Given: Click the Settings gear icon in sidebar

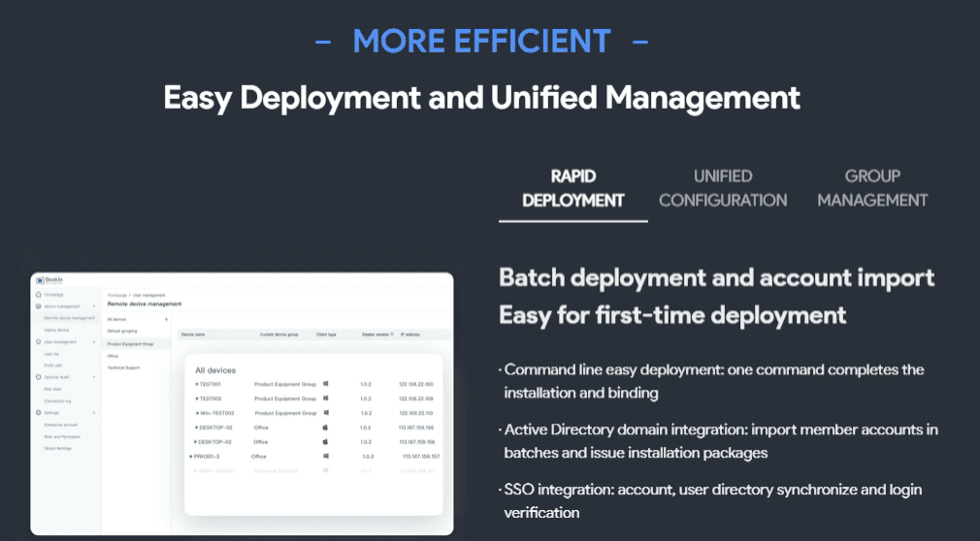Looking at the screenshot, I should 39,413.
